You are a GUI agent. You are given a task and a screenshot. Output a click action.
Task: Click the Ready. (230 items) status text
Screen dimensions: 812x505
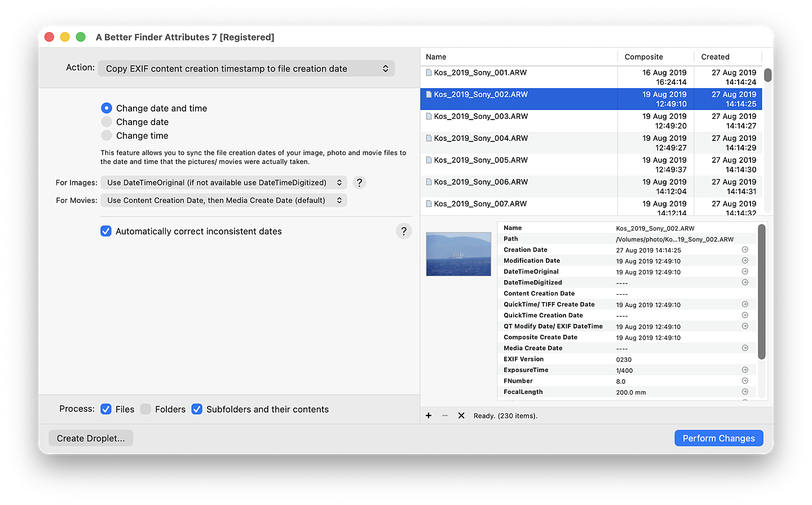[506, 416]
